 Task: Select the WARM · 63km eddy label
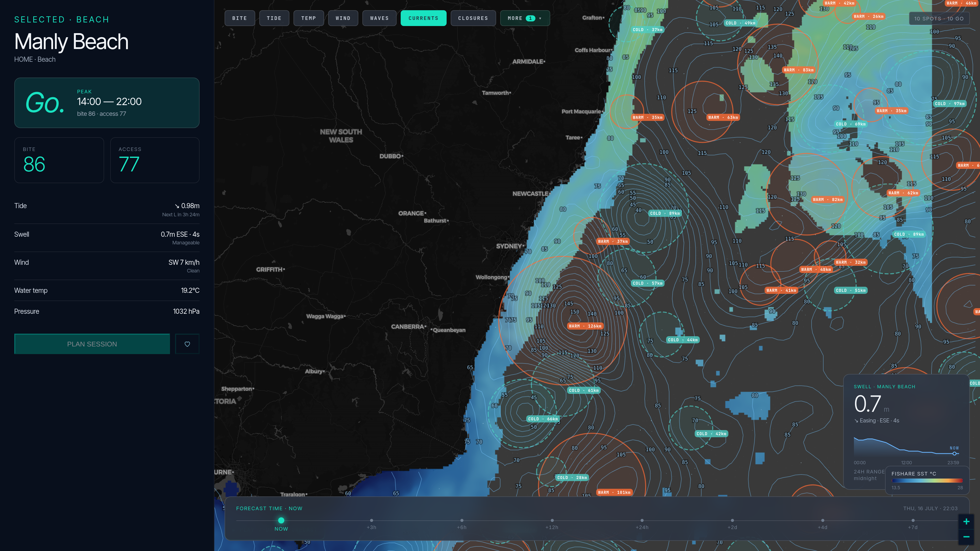[723, 118]
